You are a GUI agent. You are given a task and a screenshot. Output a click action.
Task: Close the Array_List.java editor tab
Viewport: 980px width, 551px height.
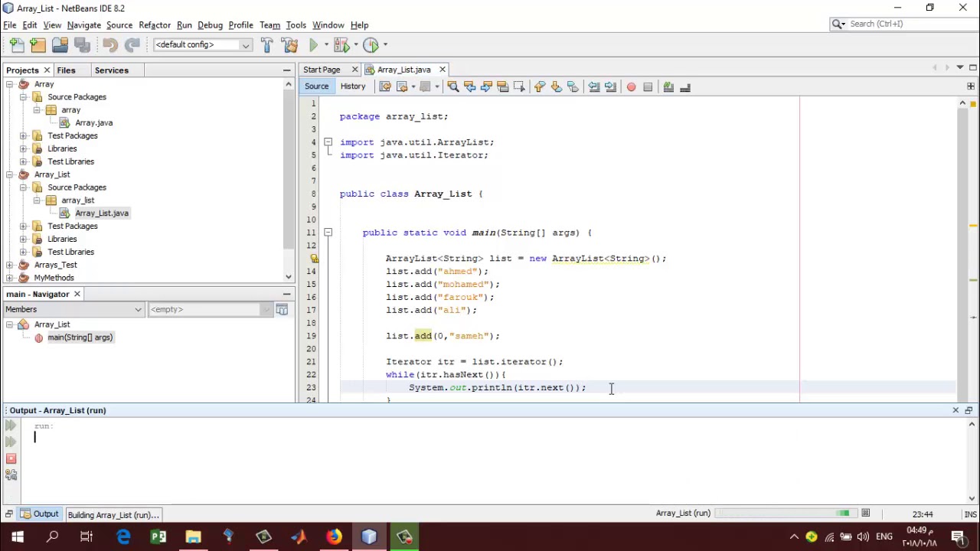click(442, 70)
